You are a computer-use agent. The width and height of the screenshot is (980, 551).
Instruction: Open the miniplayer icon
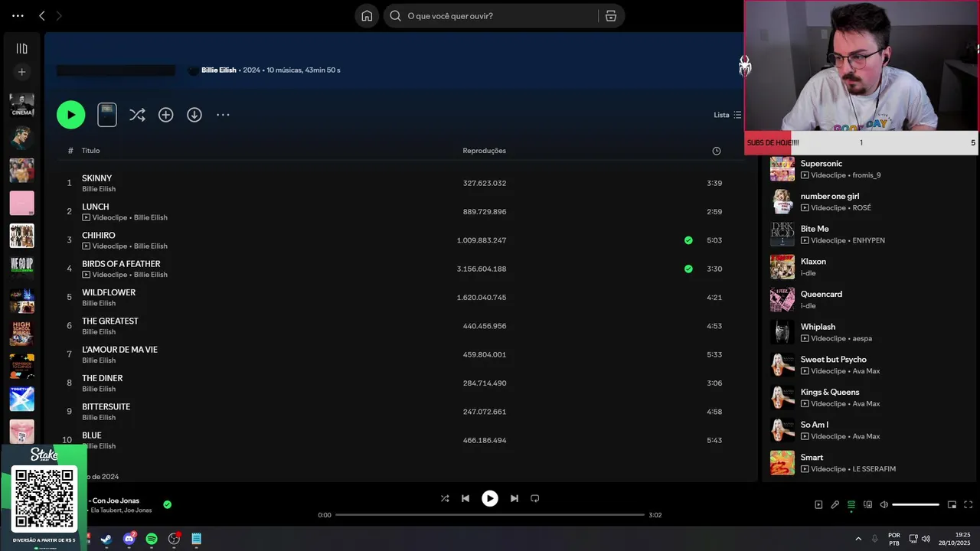(952, 505)
